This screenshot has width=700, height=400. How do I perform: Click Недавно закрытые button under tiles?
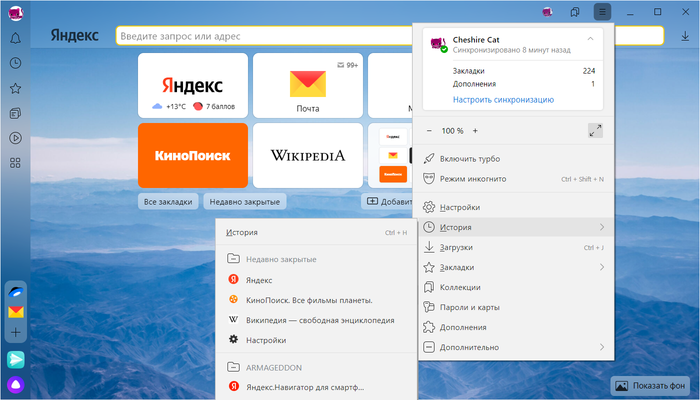pos(245,202)
